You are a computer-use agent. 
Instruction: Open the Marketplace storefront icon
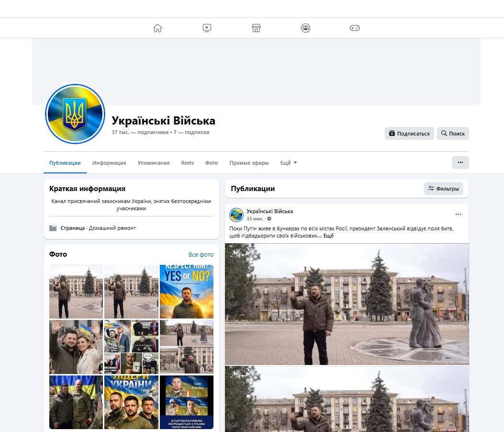(x=256, y=28)
